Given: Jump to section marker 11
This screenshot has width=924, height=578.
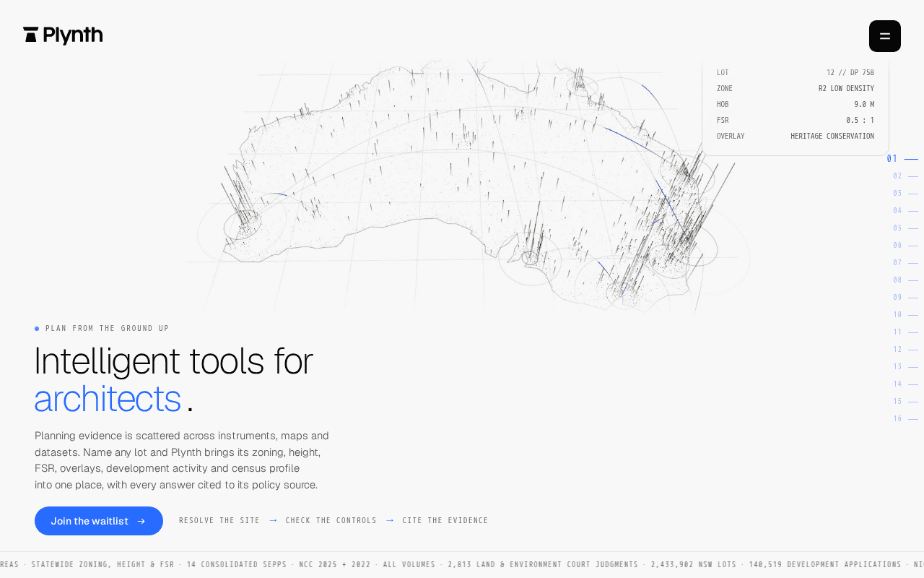Looking at the screenshot, I should (x=905, y=332).
